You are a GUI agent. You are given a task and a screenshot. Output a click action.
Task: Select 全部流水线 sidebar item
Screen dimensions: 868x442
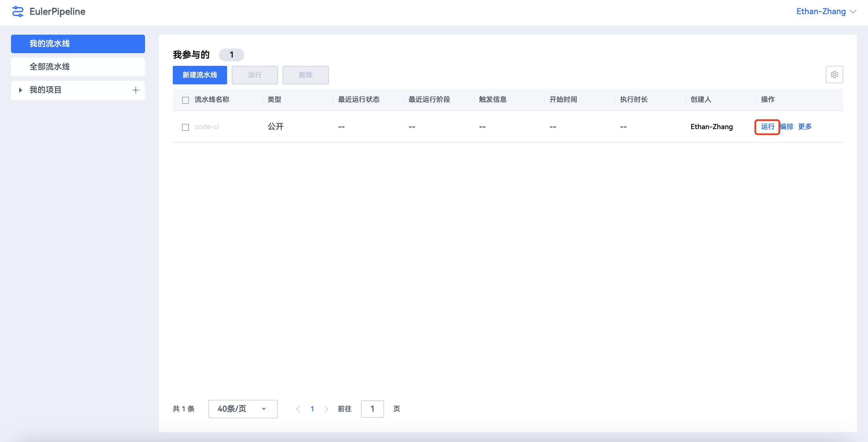78,67
